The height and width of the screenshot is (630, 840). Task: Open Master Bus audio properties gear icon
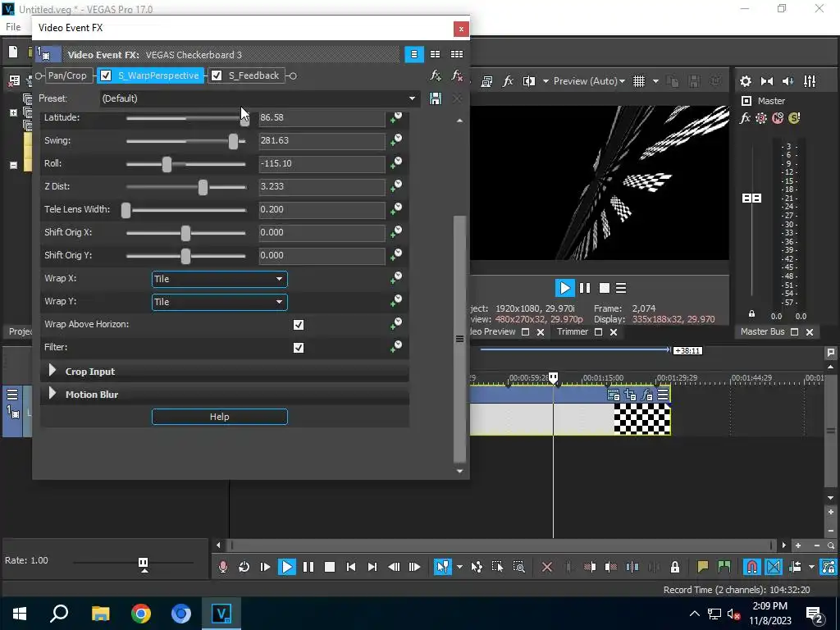[745, 81]
